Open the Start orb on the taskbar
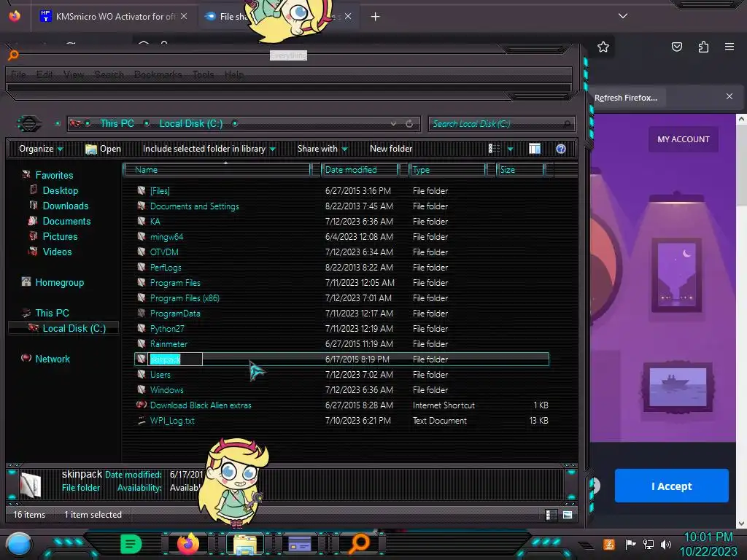Screen dimensions: 747x560 [x=18, y=545]
